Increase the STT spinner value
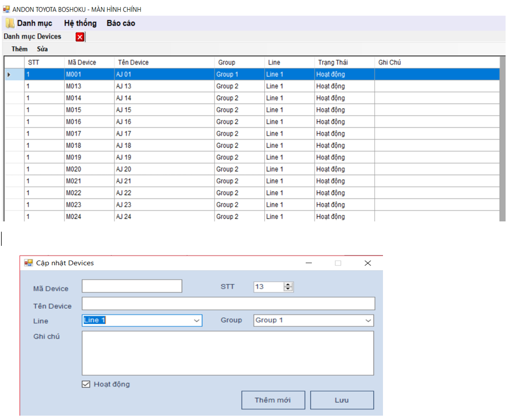 coord(288,284)
